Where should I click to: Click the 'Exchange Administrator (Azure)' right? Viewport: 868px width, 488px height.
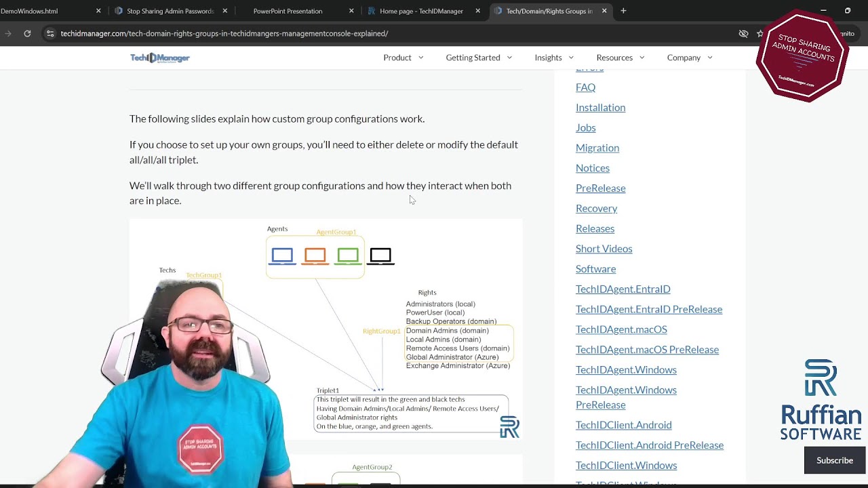click(x=458, y=366)
